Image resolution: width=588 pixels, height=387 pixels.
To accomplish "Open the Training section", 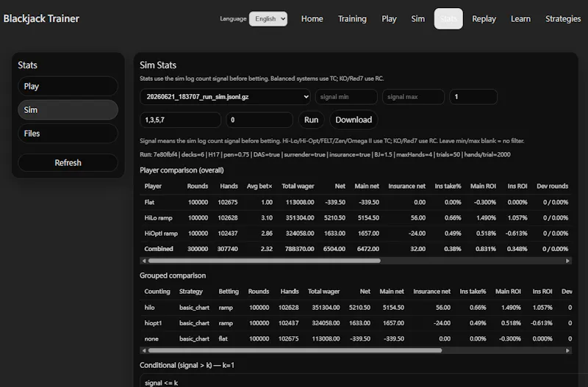I will (352, 19).
